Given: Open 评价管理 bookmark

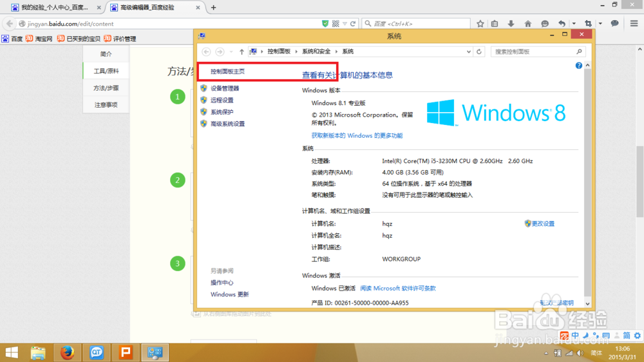Looking at the screenshot, I should pos(120,39).
